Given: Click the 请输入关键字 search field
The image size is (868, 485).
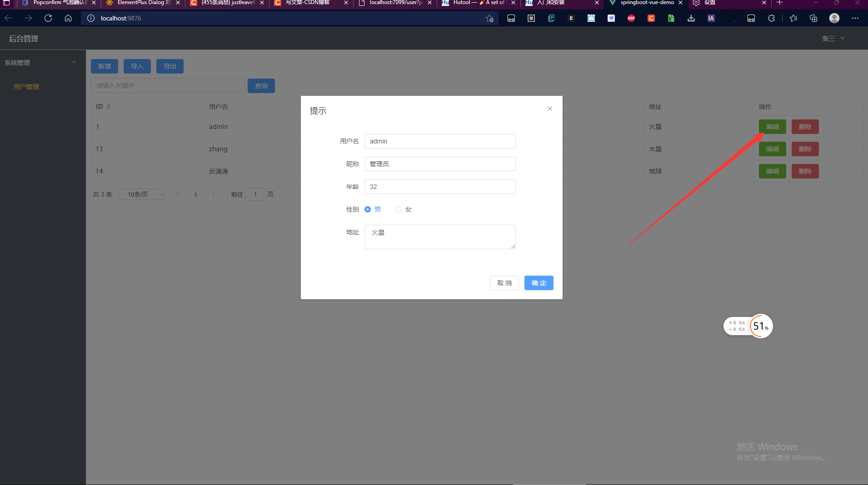Looking at the screenshot, I should point(168,85).
